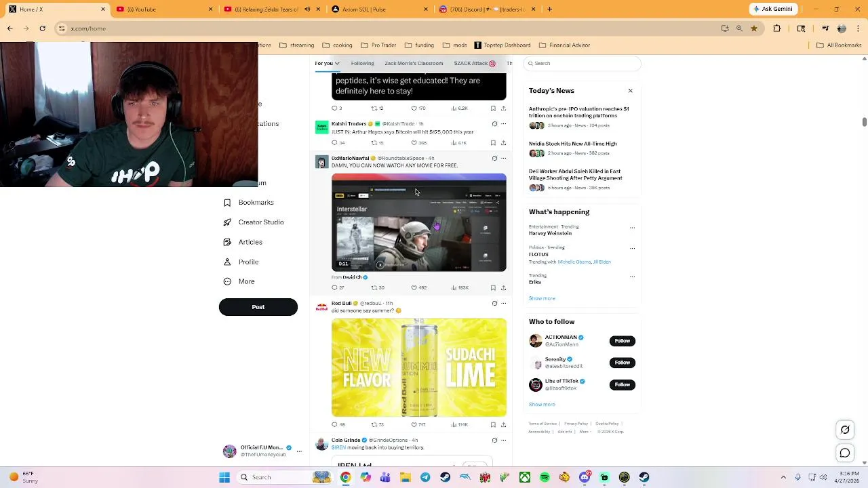
Task: Open options for FLOTUS trend
Action: pos(632,248)
